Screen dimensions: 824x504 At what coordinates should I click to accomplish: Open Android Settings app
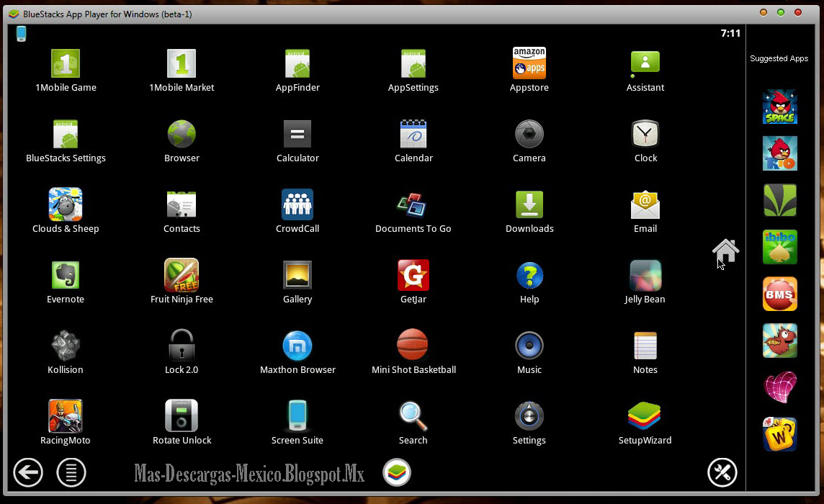pyautogui.click(x=529, y=415)
